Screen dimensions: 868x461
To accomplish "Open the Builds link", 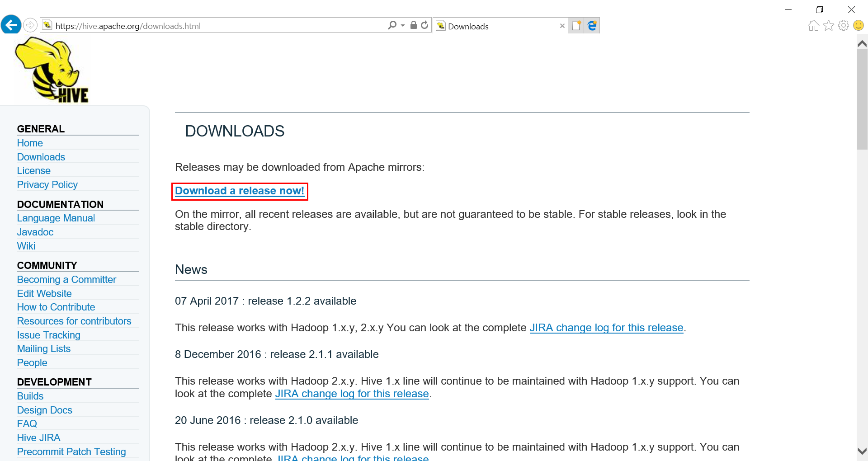I will point(30,396).
